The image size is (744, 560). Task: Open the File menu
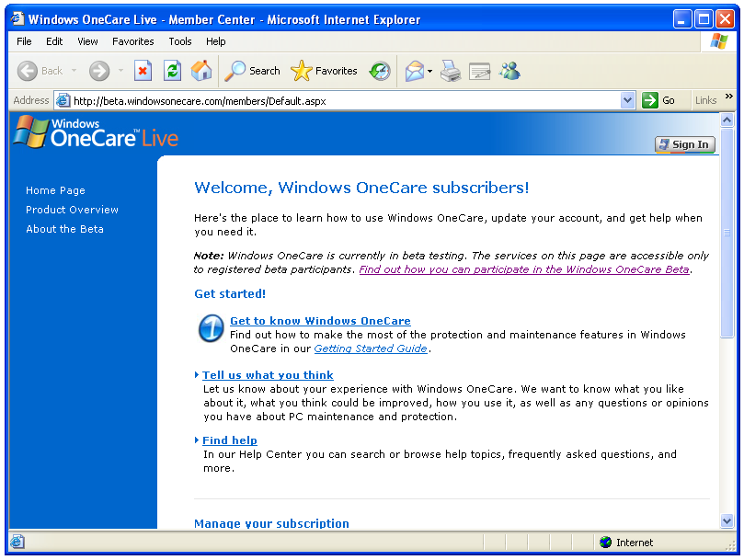(24, 41)
